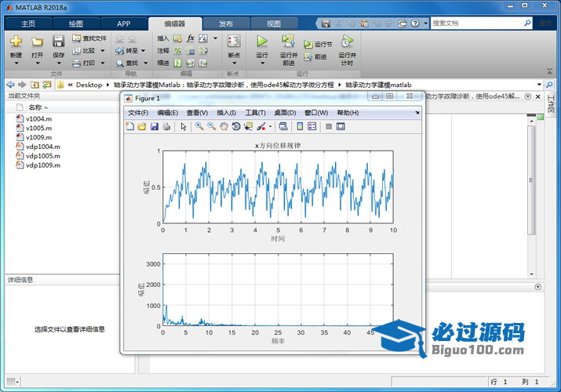Expand the New (新建) dropdown arrow
The height and width of the screenshot is (392, 561).
click(16, 64)
